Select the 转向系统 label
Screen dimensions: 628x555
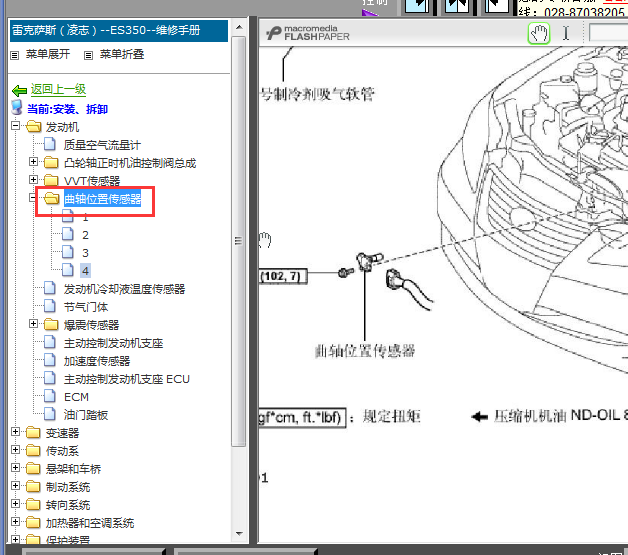tap(68, 505)
